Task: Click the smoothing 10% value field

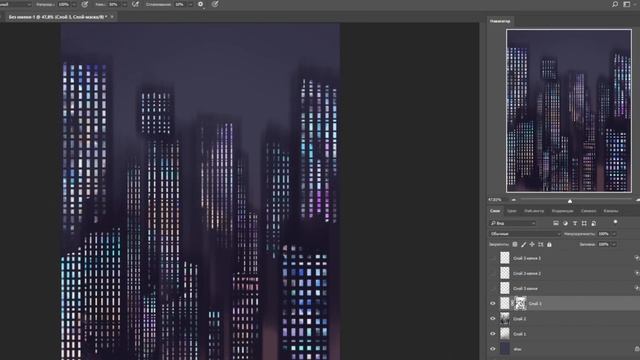Action: [x=180, y=4]
